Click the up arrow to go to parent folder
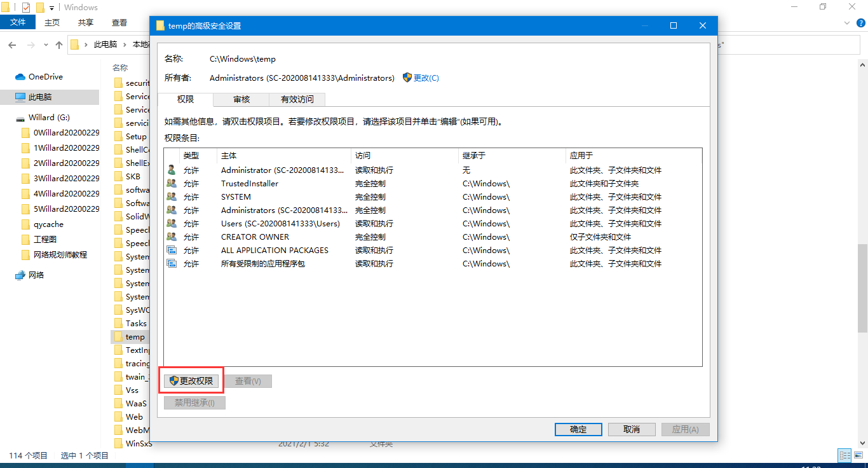 (59, 45)
